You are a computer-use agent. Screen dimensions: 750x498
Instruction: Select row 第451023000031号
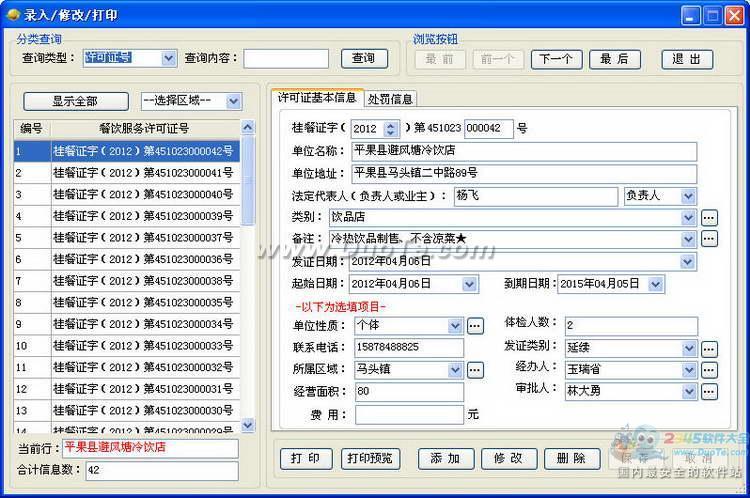pos(127,389)
